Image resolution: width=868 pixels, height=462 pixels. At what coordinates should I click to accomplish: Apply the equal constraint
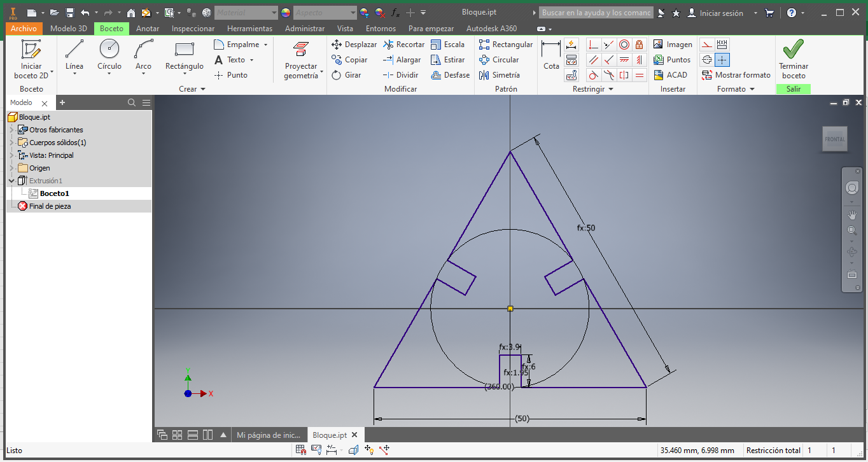640,75
